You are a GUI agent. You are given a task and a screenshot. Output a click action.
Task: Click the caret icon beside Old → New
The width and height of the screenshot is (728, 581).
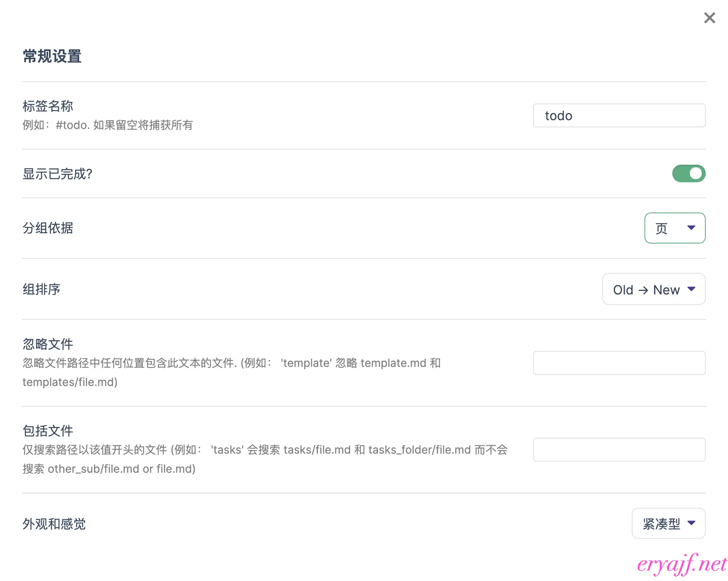point(691,289)
